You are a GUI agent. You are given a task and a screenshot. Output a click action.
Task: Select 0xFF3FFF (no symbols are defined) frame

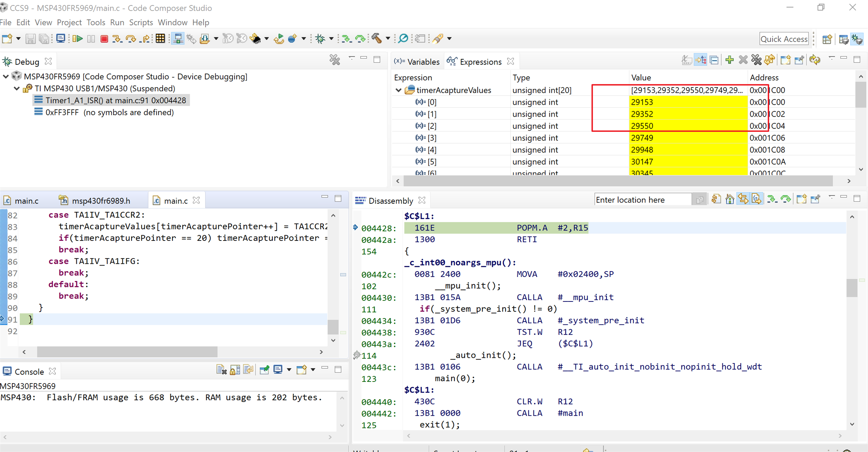pyautogui.click(x=104, y=112)
